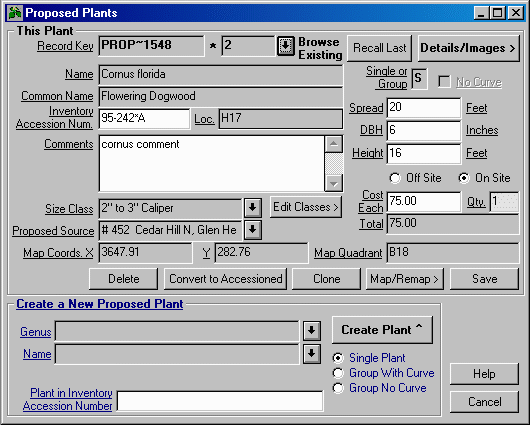Click the Cost Each input field
530x425 pixels.
point(424,202)
